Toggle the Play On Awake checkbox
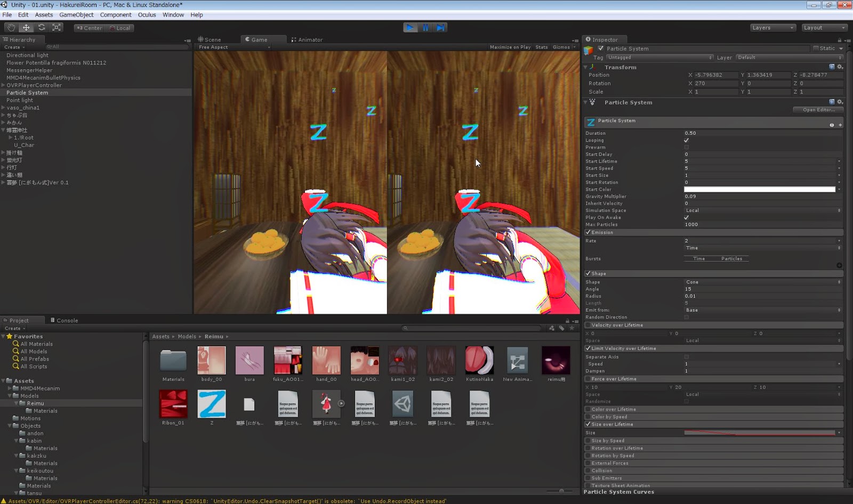 686,217
